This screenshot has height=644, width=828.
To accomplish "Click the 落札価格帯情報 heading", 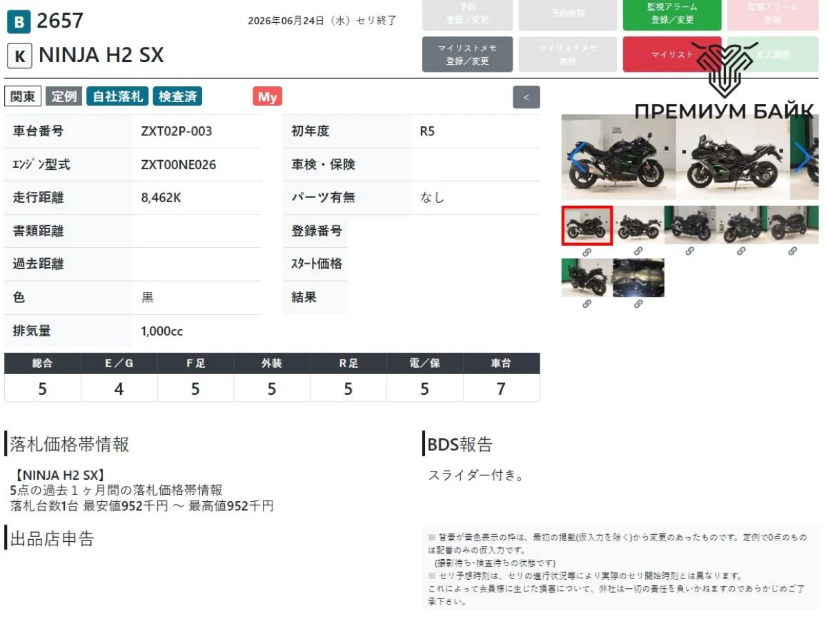I will (x=69, y=445).
